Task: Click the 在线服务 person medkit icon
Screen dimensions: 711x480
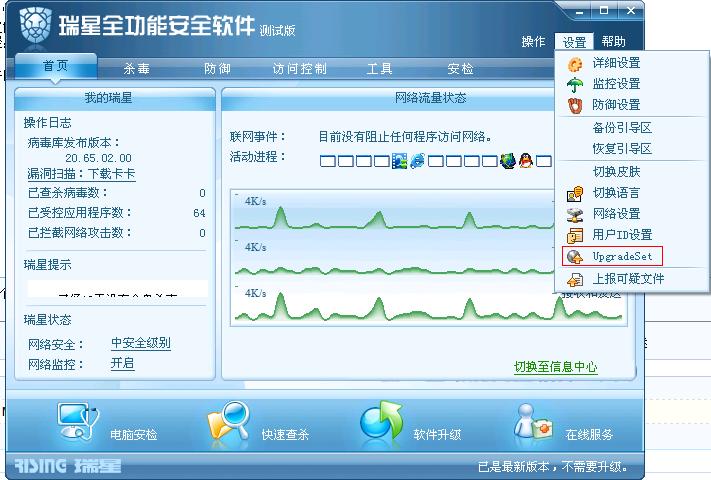Action: 533,421
